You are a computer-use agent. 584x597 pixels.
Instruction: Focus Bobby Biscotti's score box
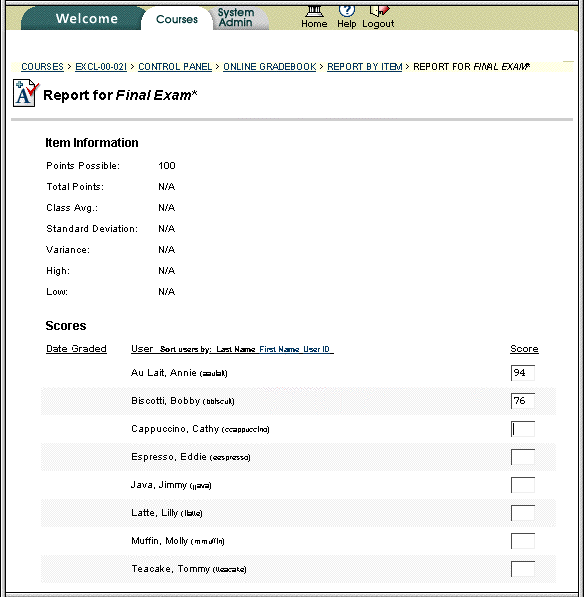coord(523,401)
